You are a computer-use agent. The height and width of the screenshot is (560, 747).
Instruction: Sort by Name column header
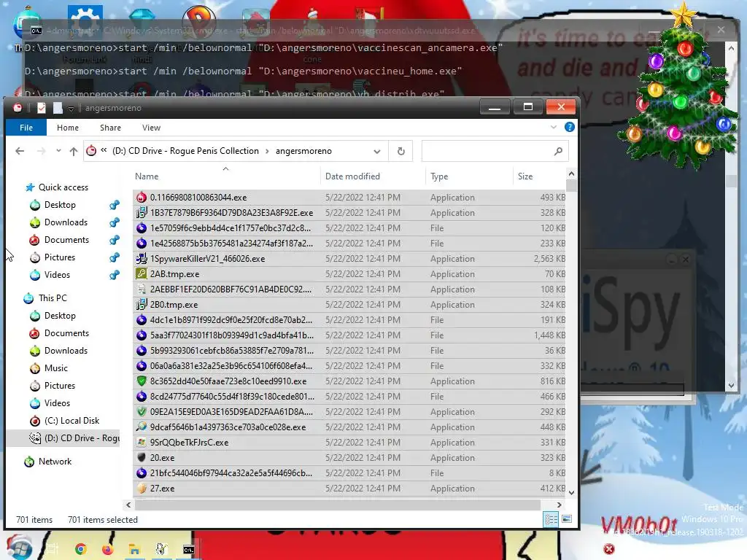(x=147, y=176)
